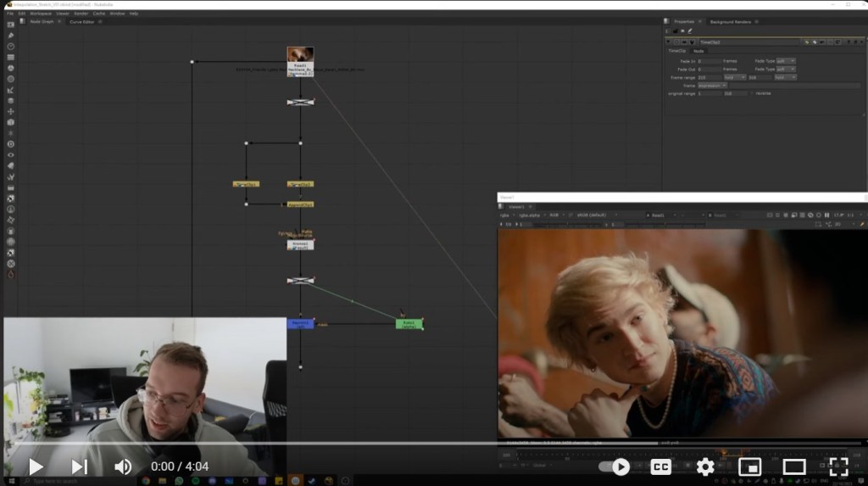The width and height of the screenshot is (868, 486).
Task: Switch YouTube to theater mode
Action: pyautogui.click(x=793, y=467)
